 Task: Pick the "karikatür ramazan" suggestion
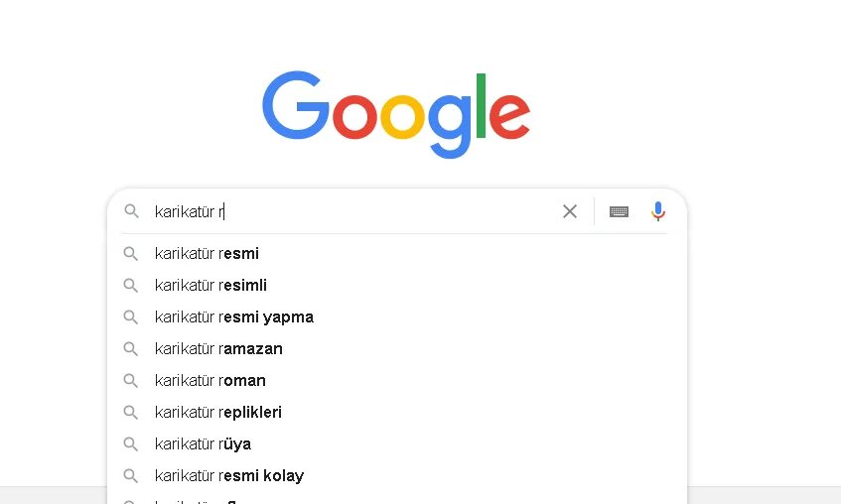pos(219,349)
